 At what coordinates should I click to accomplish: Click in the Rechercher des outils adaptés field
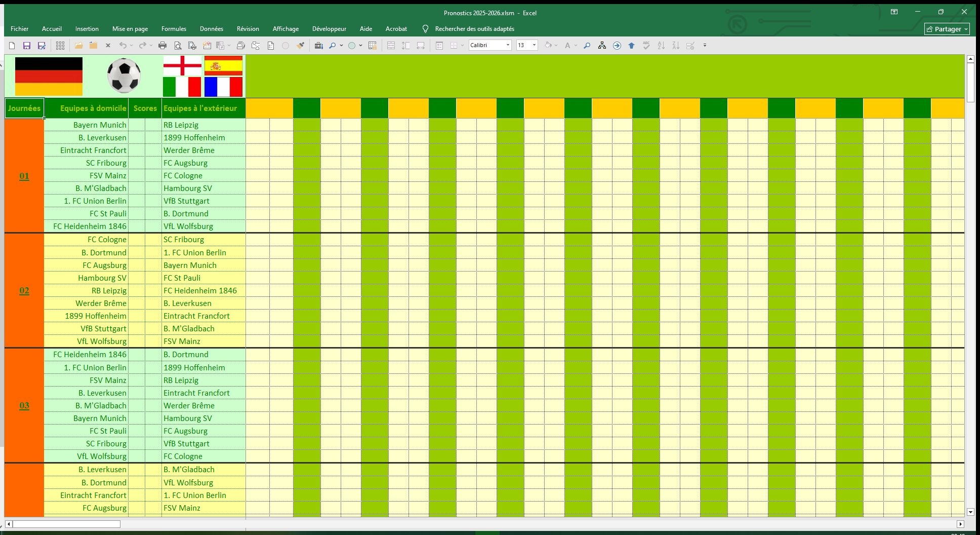[x=474, y=29]
